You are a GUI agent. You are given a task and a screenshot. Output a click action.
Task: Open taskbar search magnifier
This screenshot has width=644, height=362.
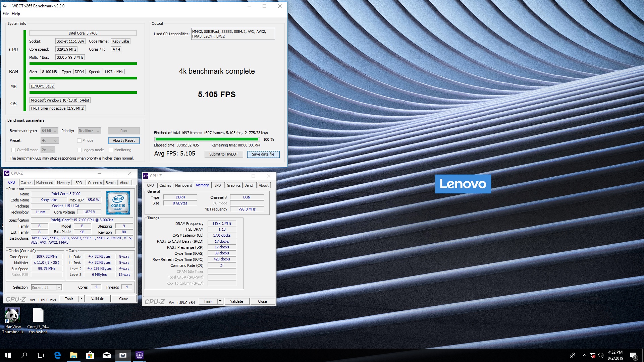24,355
